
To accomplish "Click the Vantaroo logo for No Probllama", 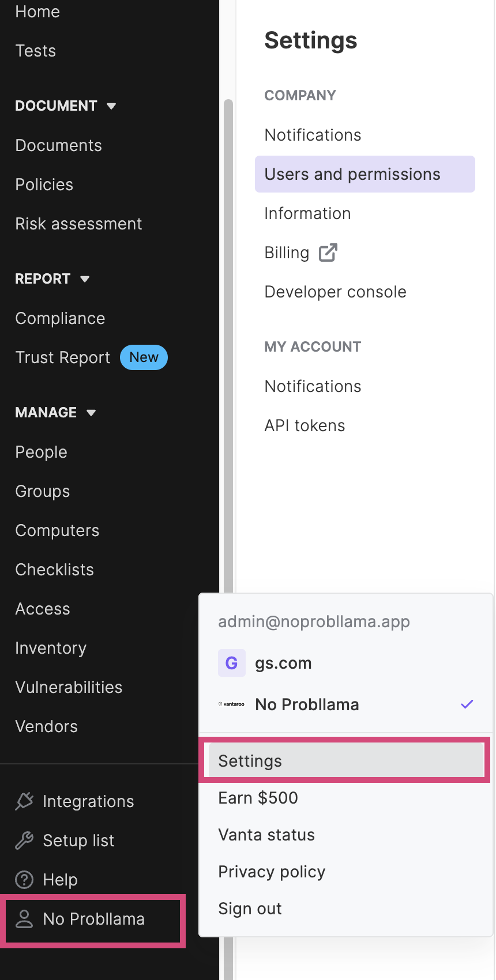I will click(x=231, y=704).
